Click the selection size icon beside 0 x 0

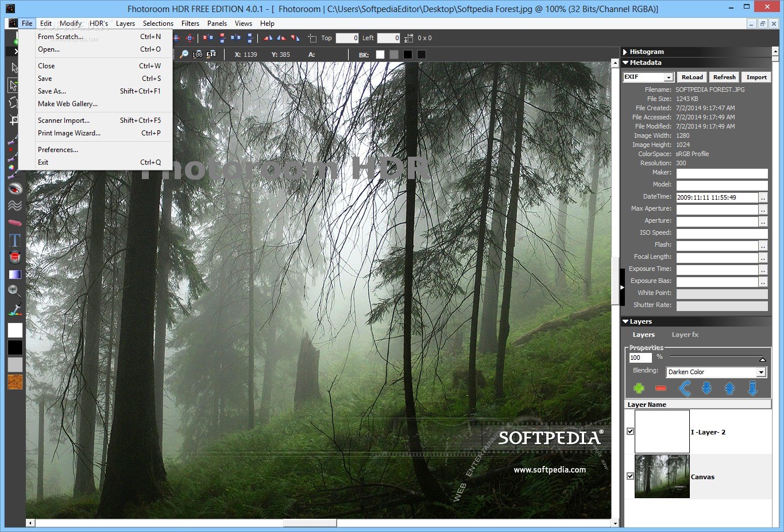tap(408, 38)
